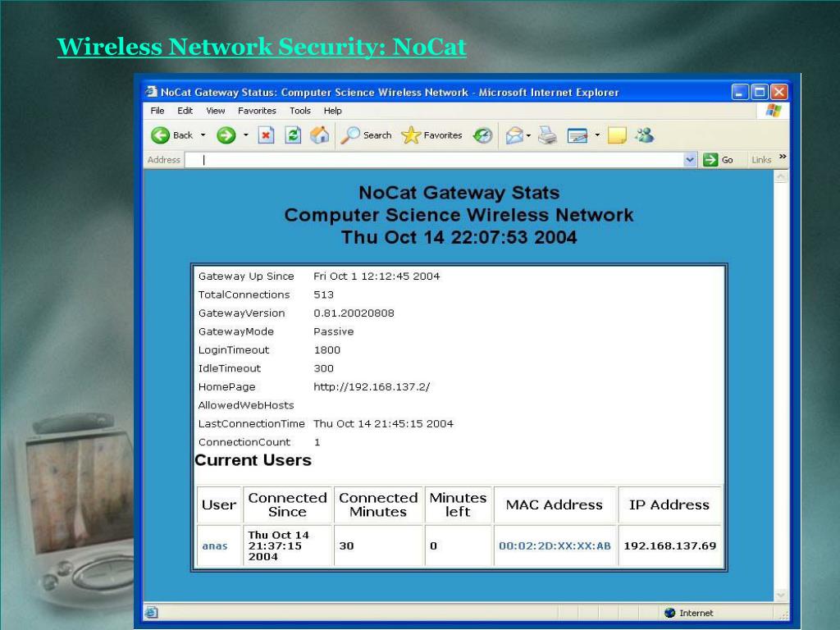Click the User column header
Image resolution: width=840 pixels, height=630 pixels.
pyautogui.click(x=219, y=504)
